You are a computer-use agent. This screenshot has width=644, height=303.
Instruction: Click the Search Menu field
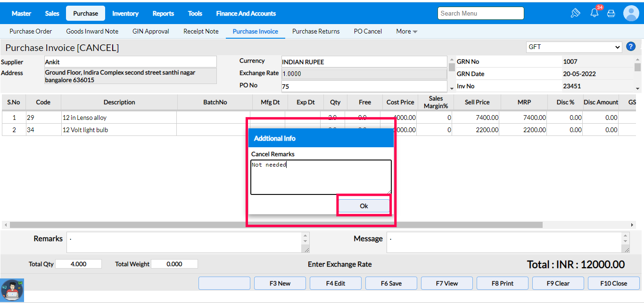[480, 13]
